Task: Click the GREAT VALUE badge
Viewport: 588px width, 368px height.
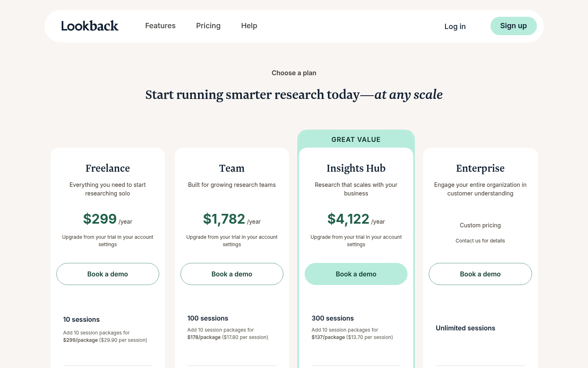Action: coord(356,139)
